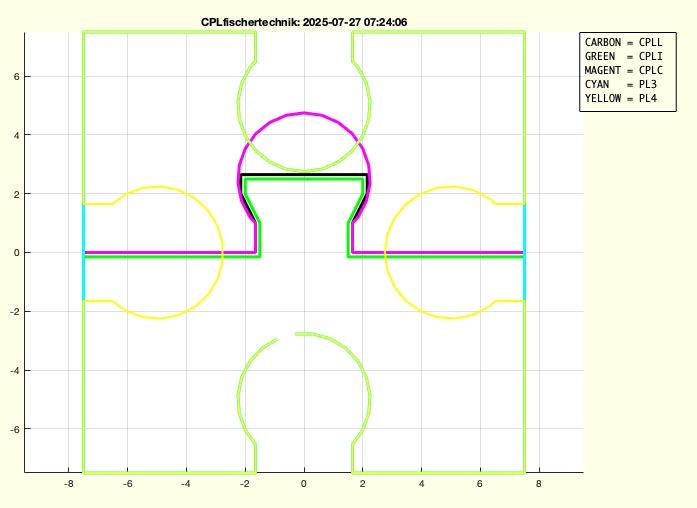
Task: Click the black horizontal line above green contour
Action: (303, 175)
